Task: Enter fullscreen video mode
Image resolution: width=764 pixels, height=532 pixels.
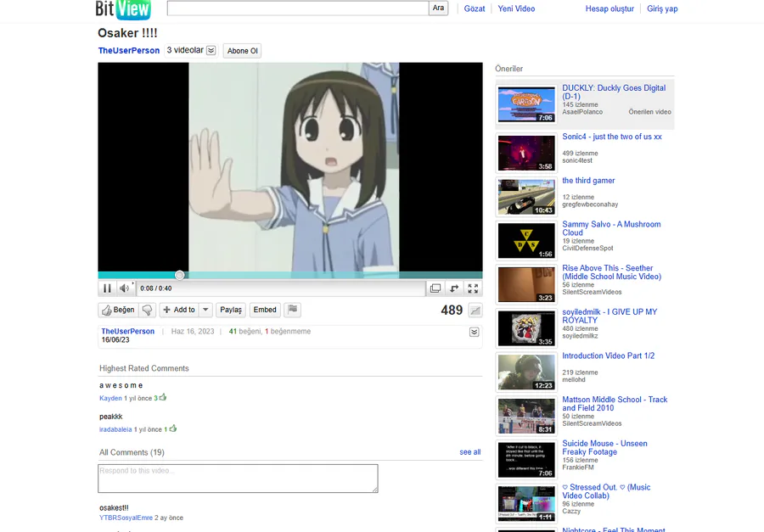Action: [473, 288]
